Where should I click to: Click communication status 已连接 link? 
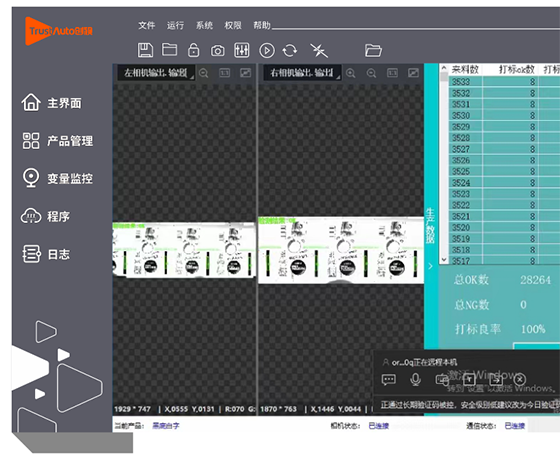point(515,426)
